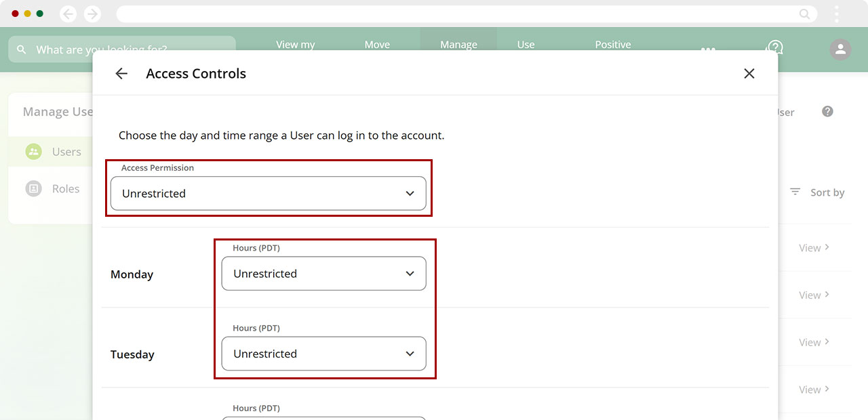The width and height of the screenshot is (868, 420).
Task: Click the 'What are you looking for?' search box
Action: (122, 49)
